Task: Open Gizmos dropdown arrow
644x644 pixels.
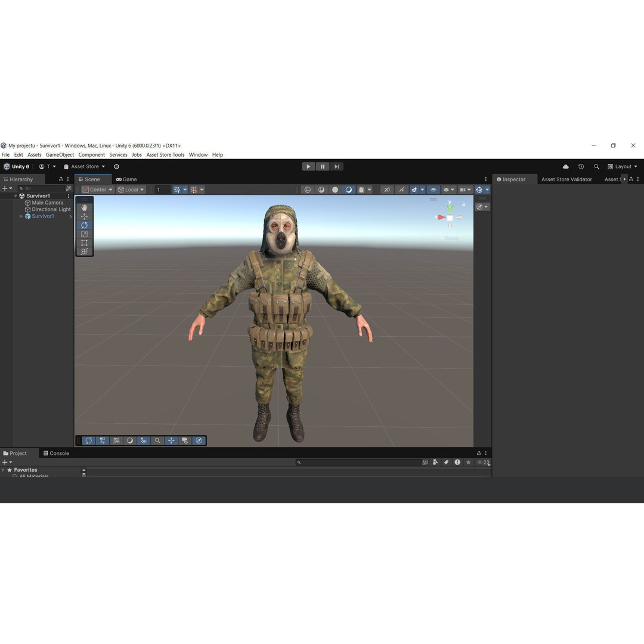Action: coord(487,190)
